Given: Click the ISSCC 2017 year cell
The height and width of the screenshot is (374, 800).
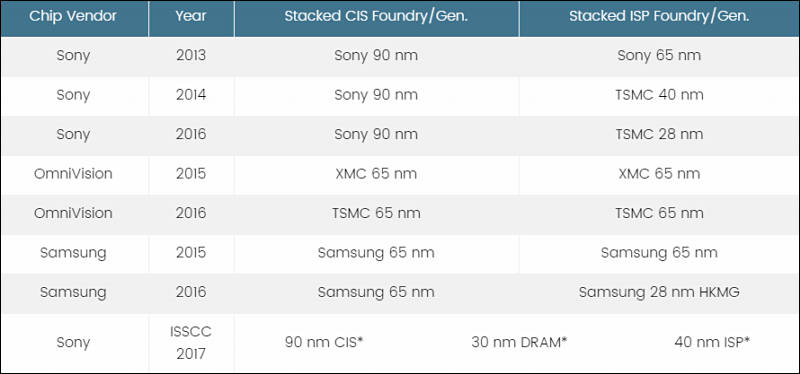Looking at the screenshot, I should point(191,342).
